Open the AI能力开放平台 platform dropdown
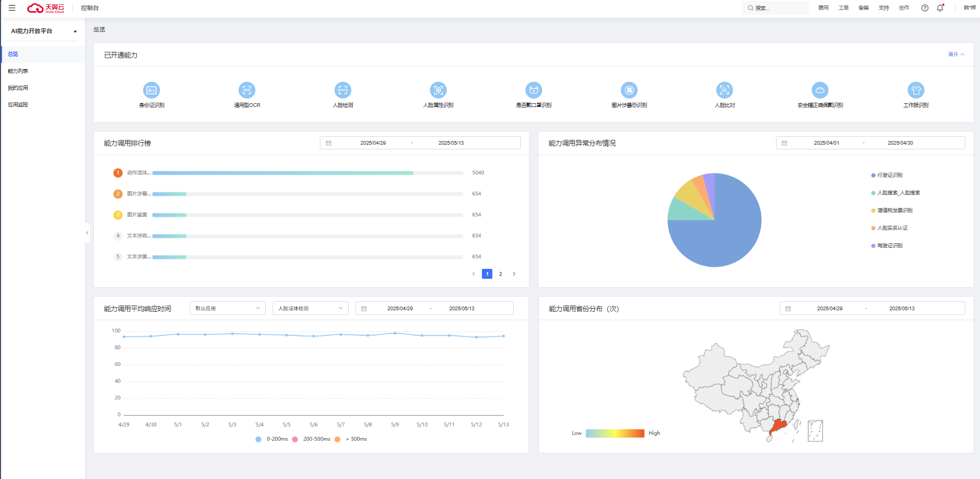The height and width of the screenshot is (479, 980). coord(44,31)
